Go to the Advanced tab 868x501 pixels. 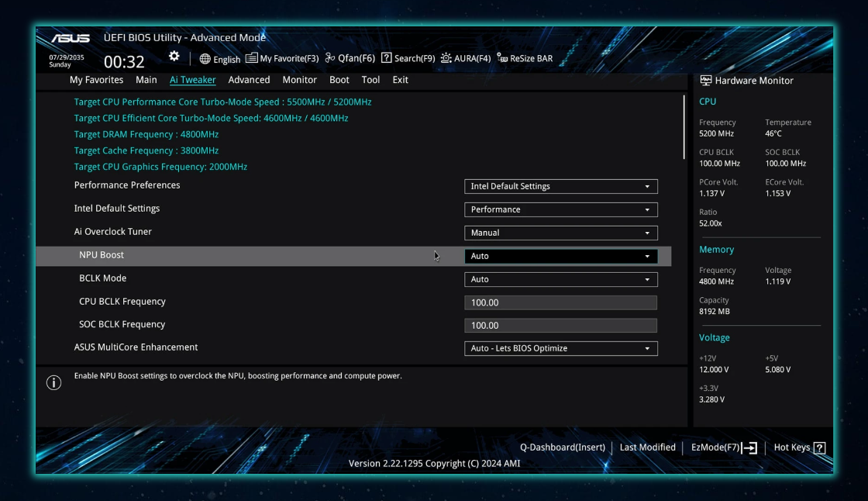(249, 80)
